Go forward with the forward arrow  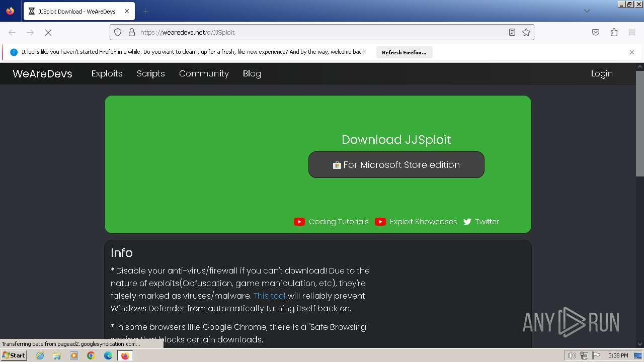pos(30,32)
